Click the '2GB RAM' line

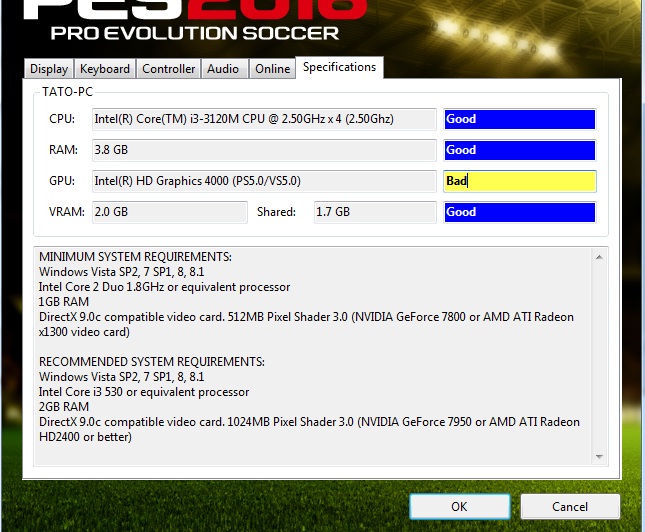(x=64, y=407)
